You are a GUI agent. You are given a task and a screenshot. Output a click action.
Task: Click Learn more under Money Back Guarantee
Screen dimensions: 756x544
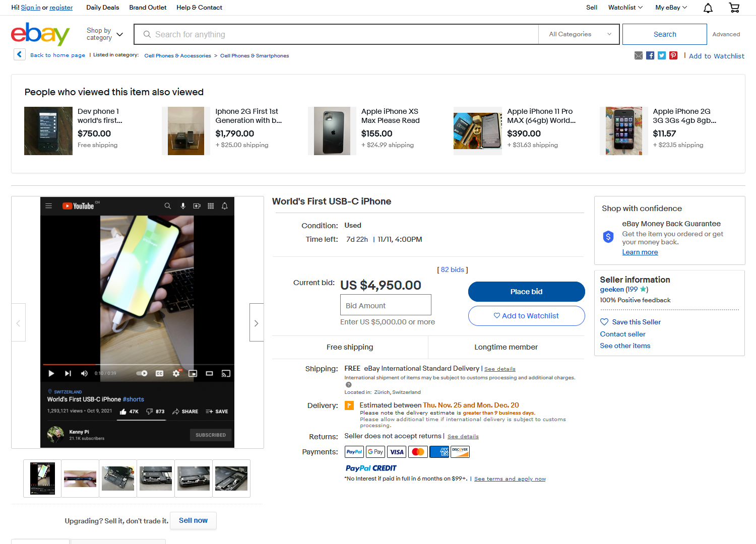tap(640, 252)
